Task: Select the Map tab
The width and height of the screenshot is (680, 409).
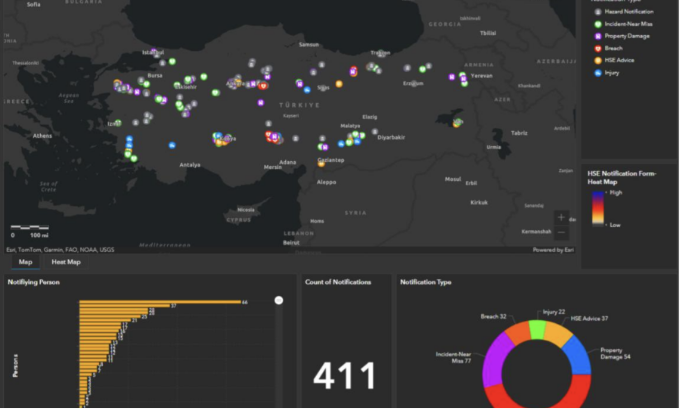Action: pyautogui.click(x=26, y=262)
